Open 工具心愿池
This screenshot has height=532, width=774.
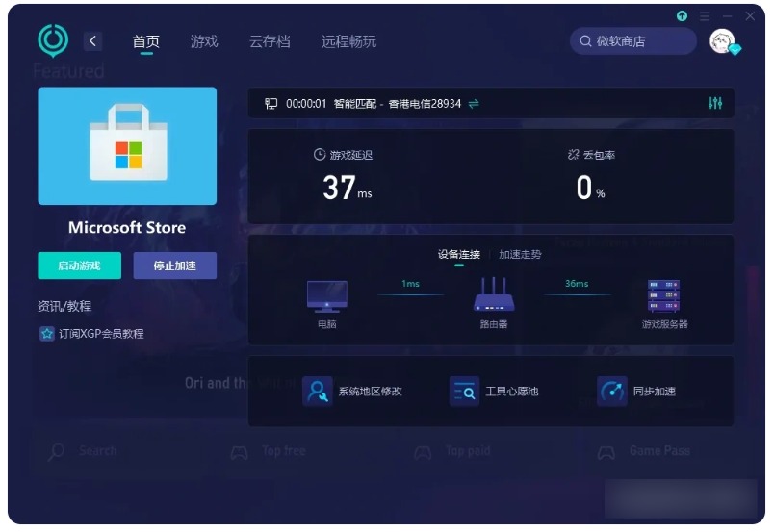494,392
